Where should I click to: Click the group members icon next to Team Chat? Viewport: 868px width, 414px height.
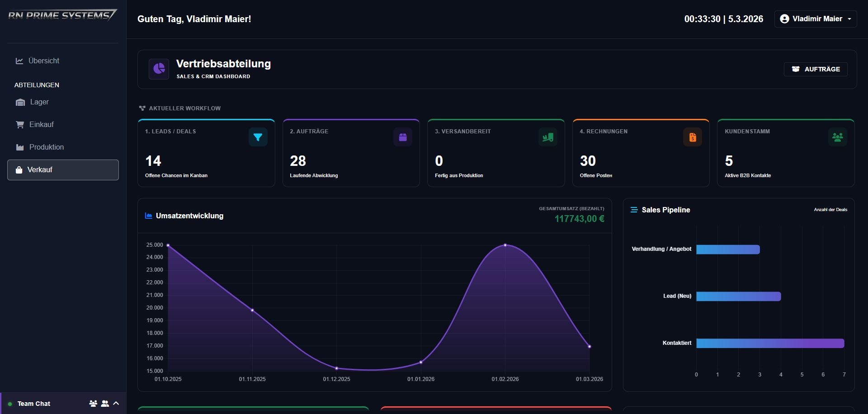coord(93,403)
